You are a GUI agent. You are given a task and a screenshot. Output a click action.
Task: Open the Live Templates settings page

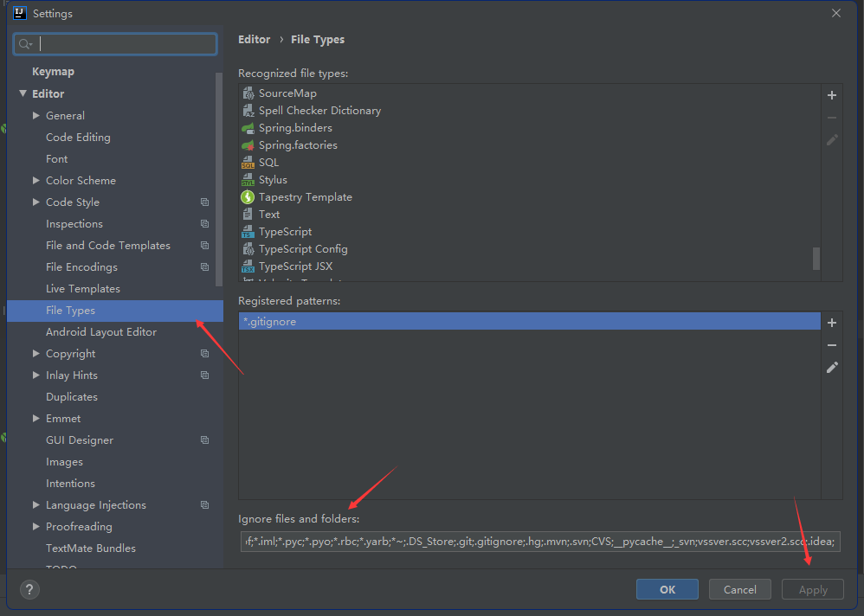click(x=82, y=288)
